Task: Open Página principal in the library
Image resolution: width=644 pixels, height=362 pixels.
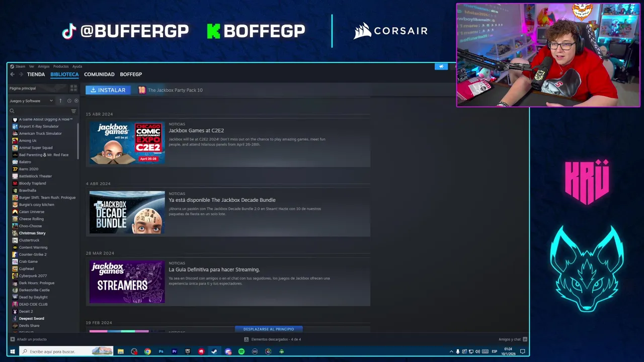Action: click(23, 88)
